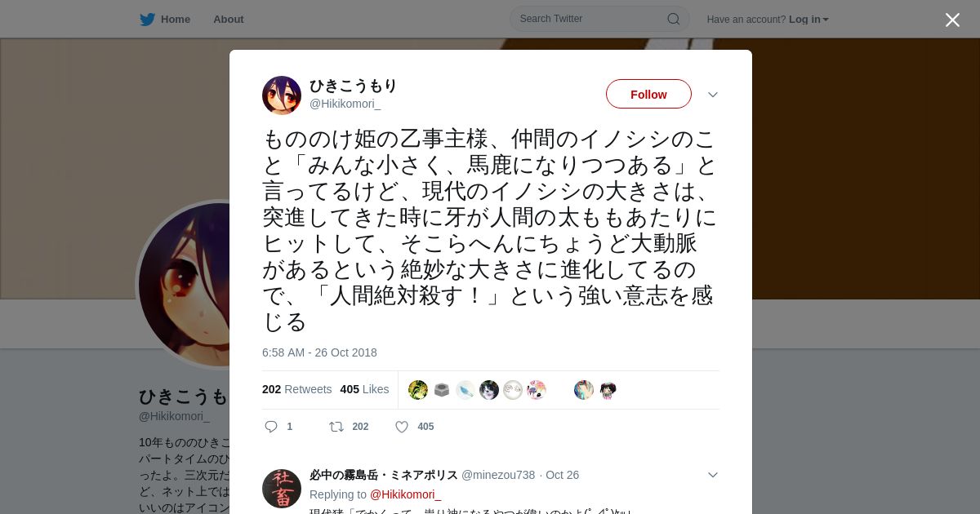The width and height of the screenshot is (980, 514).
Task: Click first liker avatar in the row
Action: 418,390
